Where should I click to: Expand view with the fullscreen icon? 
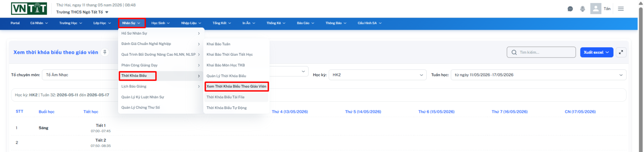[x=621, y=52]
